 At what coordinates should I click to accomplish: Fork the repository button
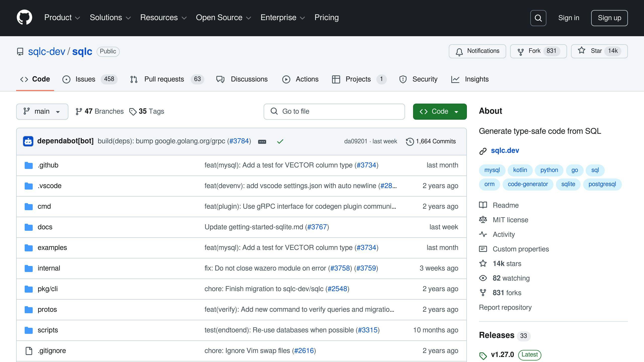[x=538, y=51]
